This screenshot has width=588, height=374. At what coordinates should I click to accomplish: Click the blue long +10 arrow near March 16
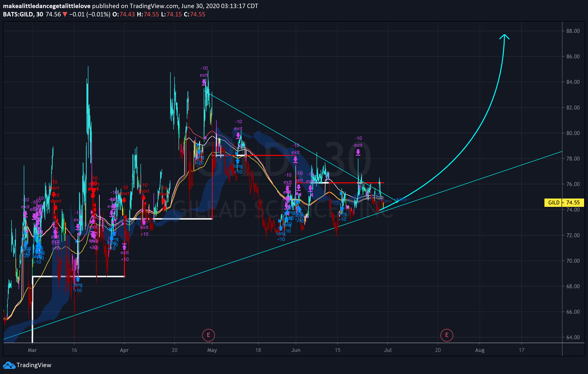[x=78, y=279]
